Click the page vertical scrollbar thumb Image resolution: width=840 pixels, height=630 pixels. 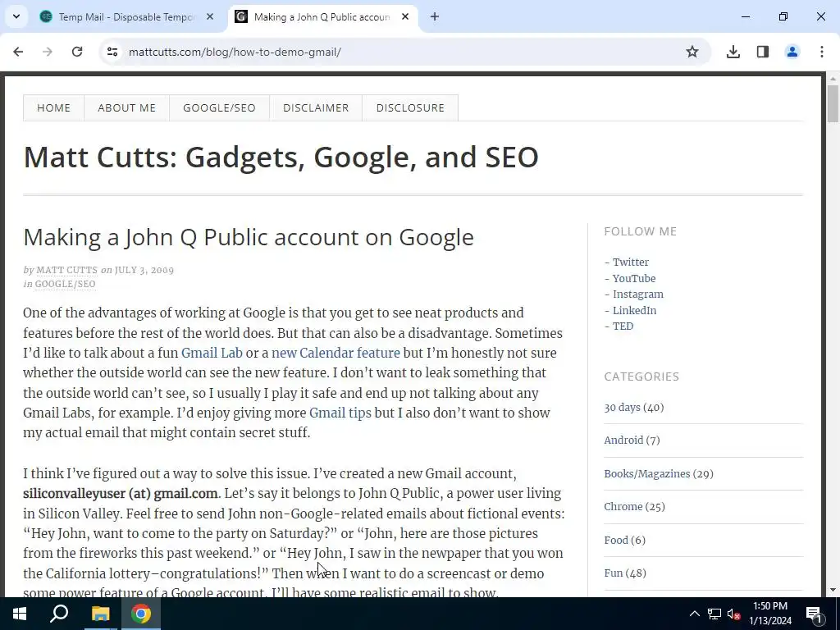coord(833,103)
